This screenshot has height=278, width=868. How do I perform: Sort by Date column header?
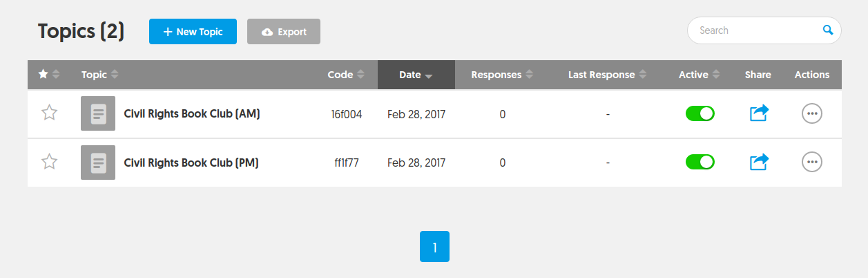point(416,75)
